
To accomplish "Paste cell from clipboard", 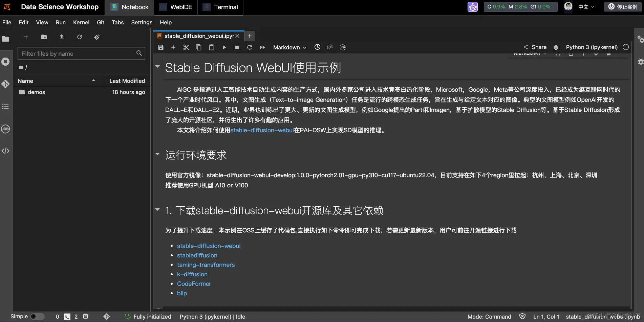I will tap(212, 47).
